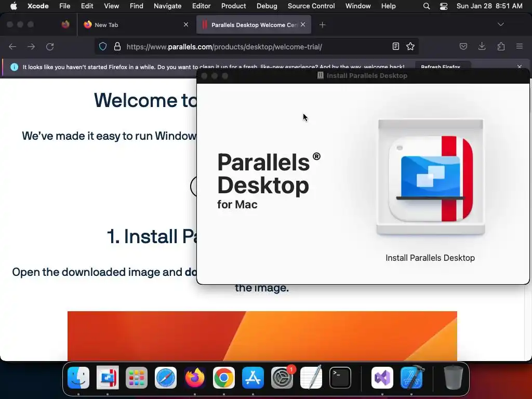Show the date and time panel

[x=489, y=6]
